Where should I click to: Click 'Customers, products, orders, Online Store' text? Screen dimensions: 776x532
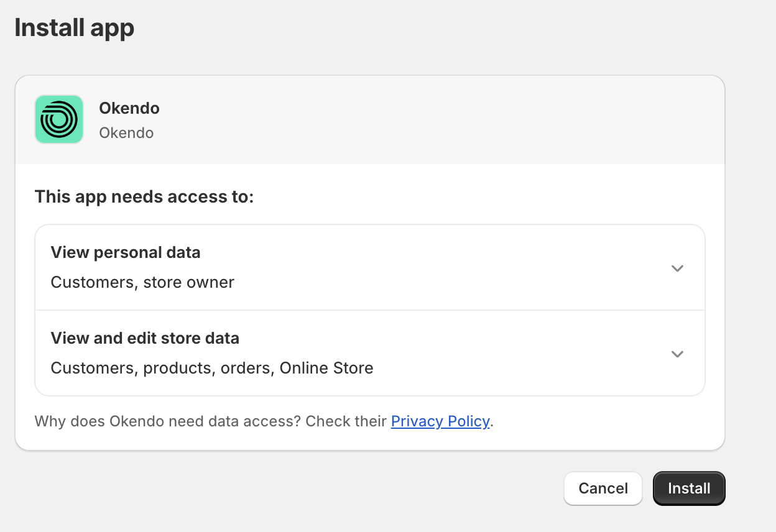pyautogui.click(x=212, y=368)
